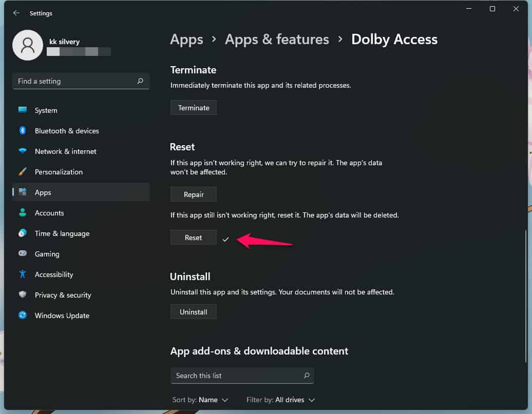The width and height of the screenshot is (532, 414).
Task: Open Bluetooth & devices settings
Action: coord(23,130)
